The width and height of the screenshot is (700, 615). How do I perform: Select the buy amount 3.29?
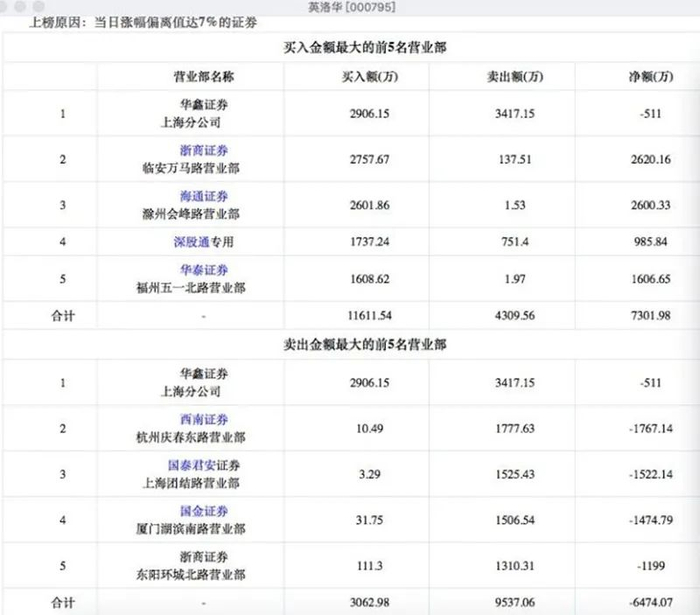pyautogui.click(x=370, y=474)
